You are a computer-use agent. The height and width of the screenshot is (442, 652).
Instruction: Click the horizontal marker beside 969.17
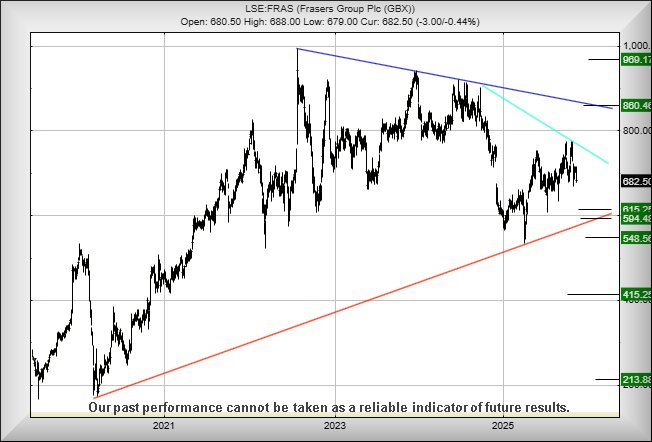coord(603,60)
